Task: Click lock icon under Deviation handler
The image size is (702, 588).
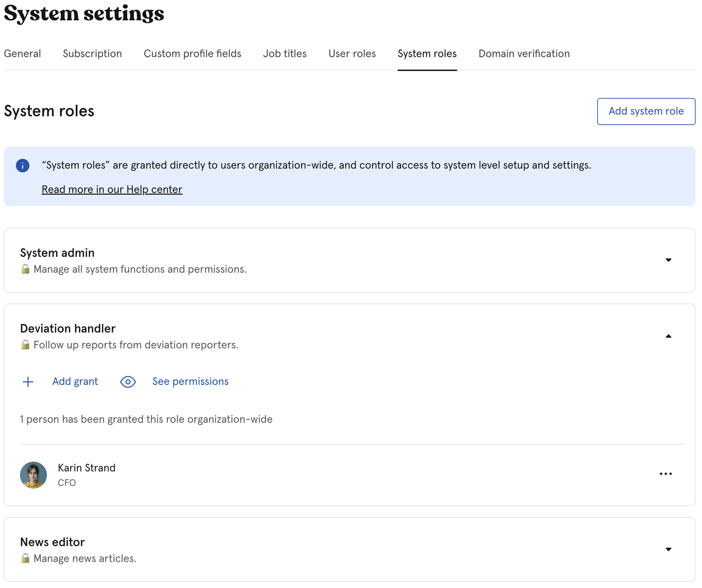Action: coord(25,345)
